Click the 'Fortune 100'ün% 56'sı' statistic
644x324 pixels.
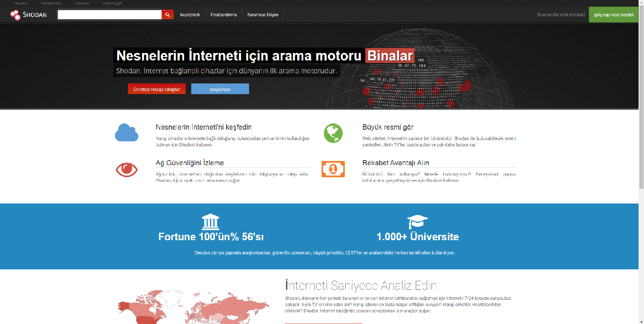pyautogui.click(x=211, y=237)
